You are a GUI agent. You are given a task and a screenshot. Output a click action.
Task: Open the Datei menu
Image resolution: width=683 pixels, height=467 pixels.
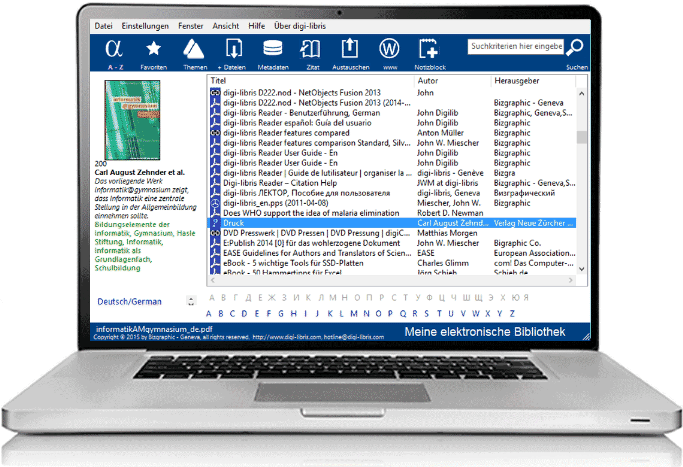[x=103, y=26]
